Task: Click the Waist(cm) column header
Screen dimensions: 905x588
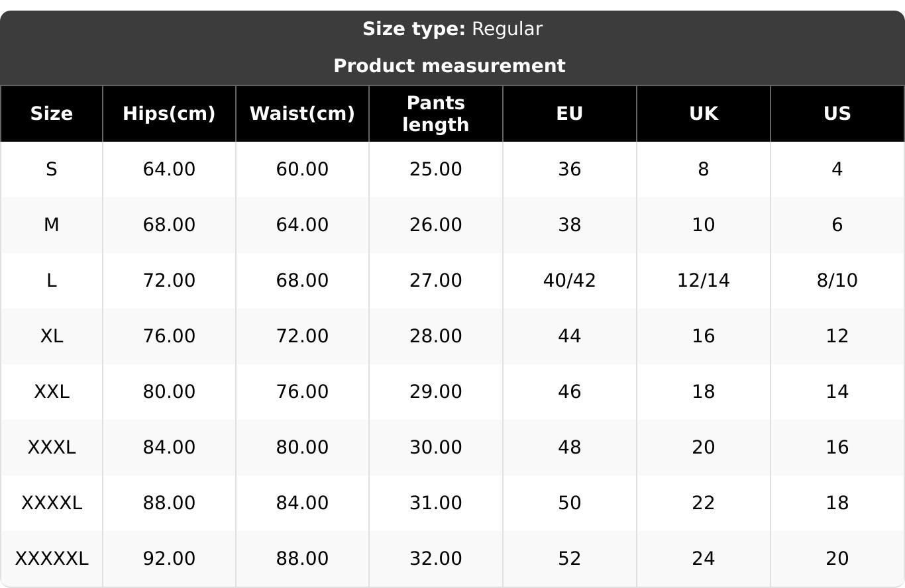Action: pos(302,114)
